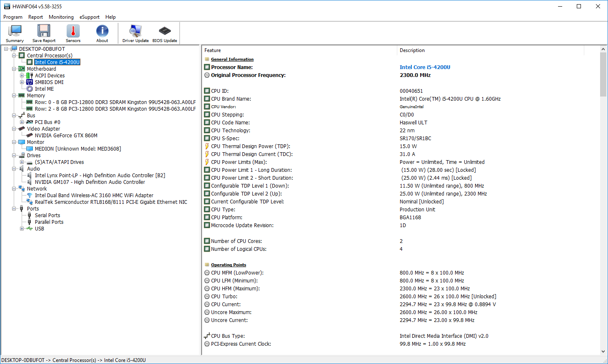Click the General Information section heading
The image size is (608, 364).
coord(232,59)
